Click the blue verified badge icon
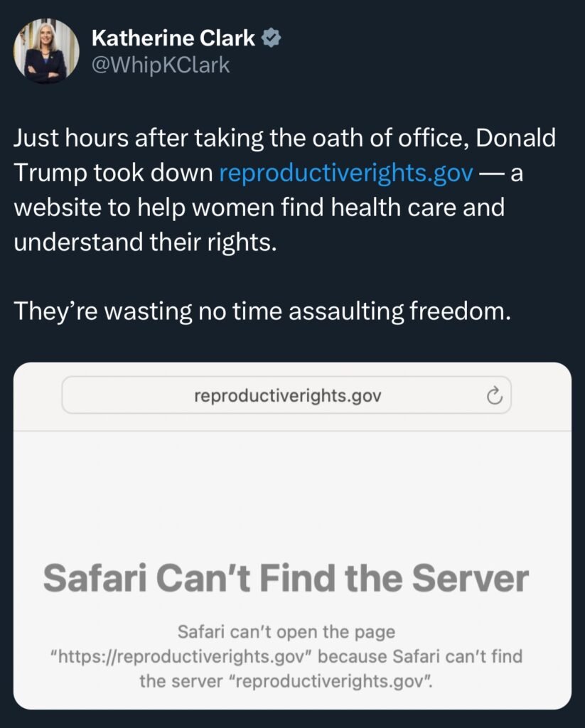The width and height of the screenshot is (585, 728). coord(271,38)
